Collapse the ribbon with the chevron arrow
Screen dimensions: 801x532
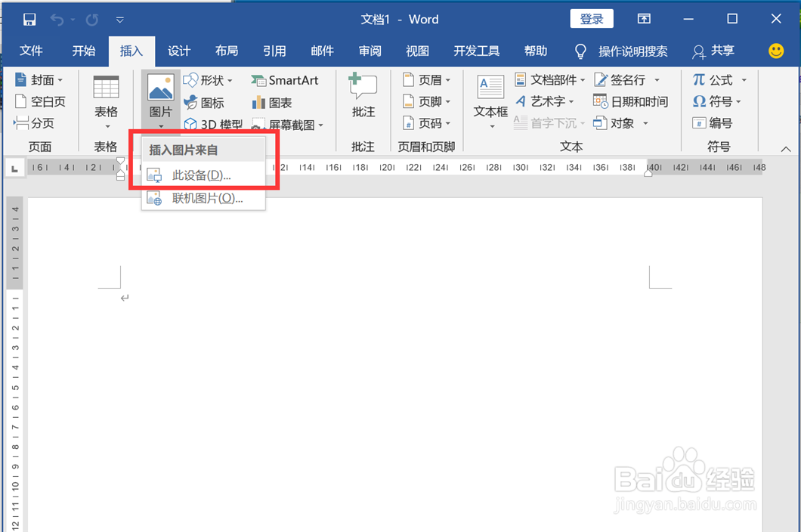(785, 149)
